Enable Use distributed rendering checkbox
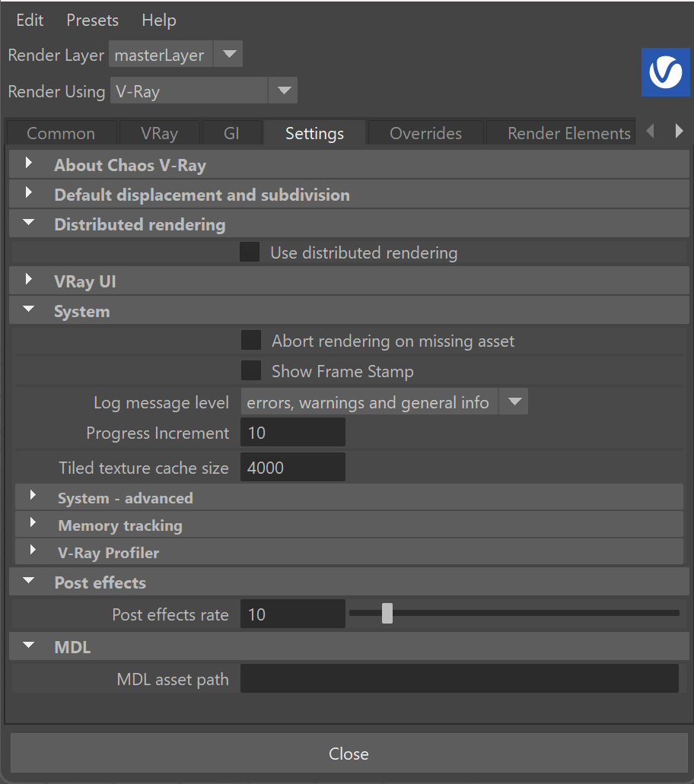694x784 pixels. [249, 252]
